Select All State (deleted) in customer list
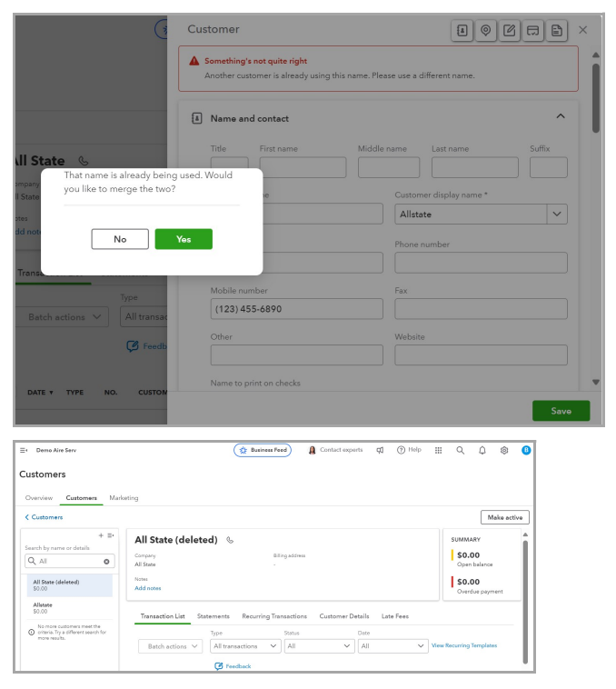 point(70,584)
